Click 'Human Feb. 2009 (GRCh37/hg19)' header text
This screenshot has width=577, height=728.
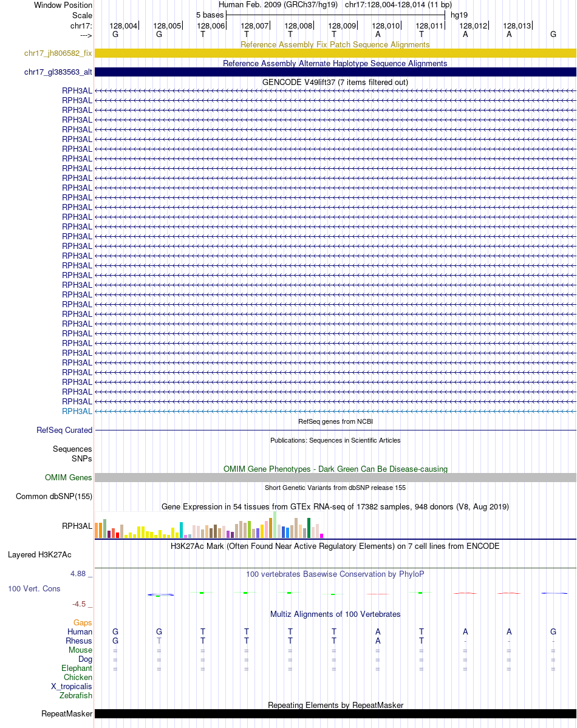[278, 5]
